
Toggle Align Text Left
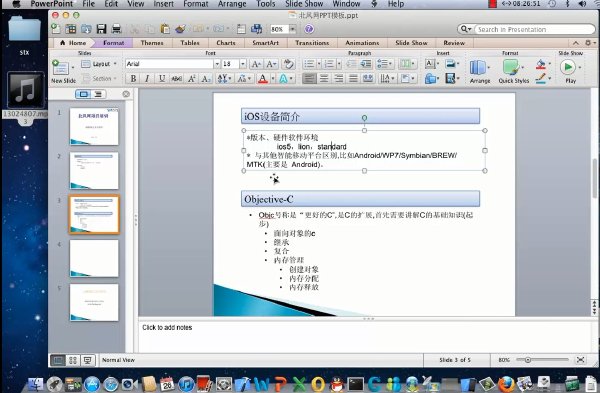pyautogui.click(x=309, y=79)
